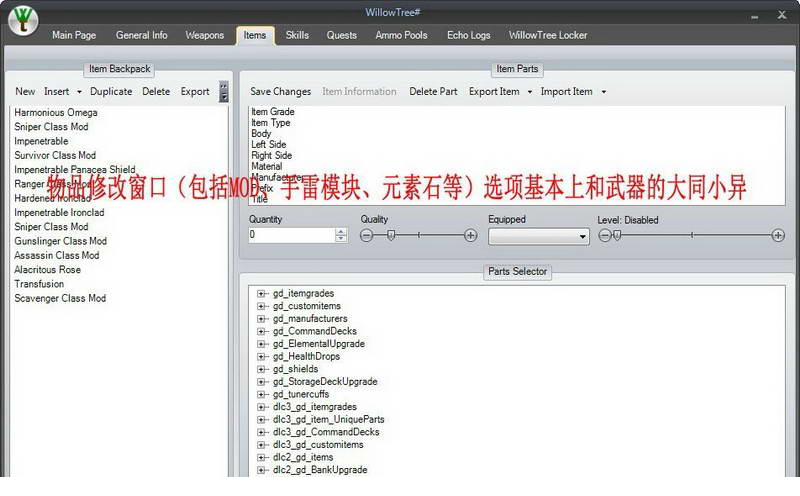
Task: Increment Quantity with the up stepper
Action: (x=341, y=231)
